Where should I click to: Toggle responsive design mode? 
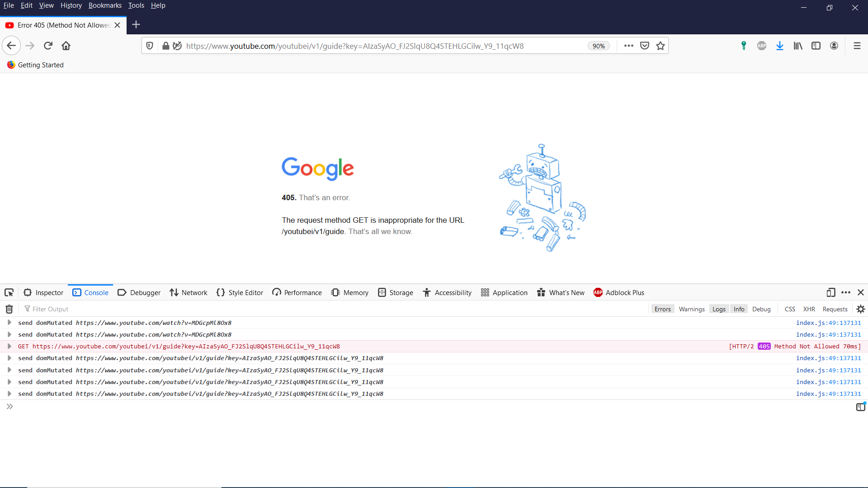(x=830, y=292)
